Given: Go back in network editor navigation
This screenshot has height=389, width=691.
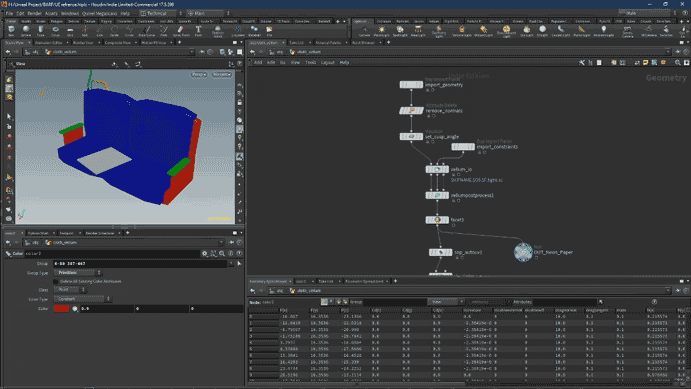Looking at the screenshot, I should [x=253, y=52].
